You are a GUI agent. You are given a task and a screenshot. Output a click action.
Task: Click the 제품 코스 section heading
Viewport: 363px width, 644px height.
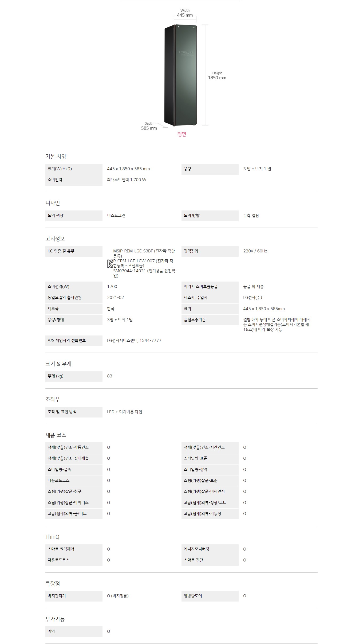click(56, 435)
